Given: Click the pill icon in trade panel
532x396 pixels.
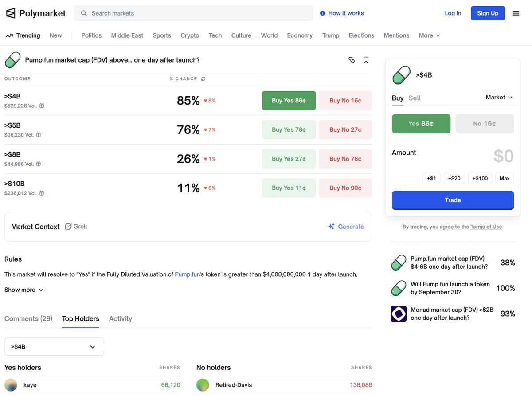Looking at the screenshot, I should (x=402, y=75).
